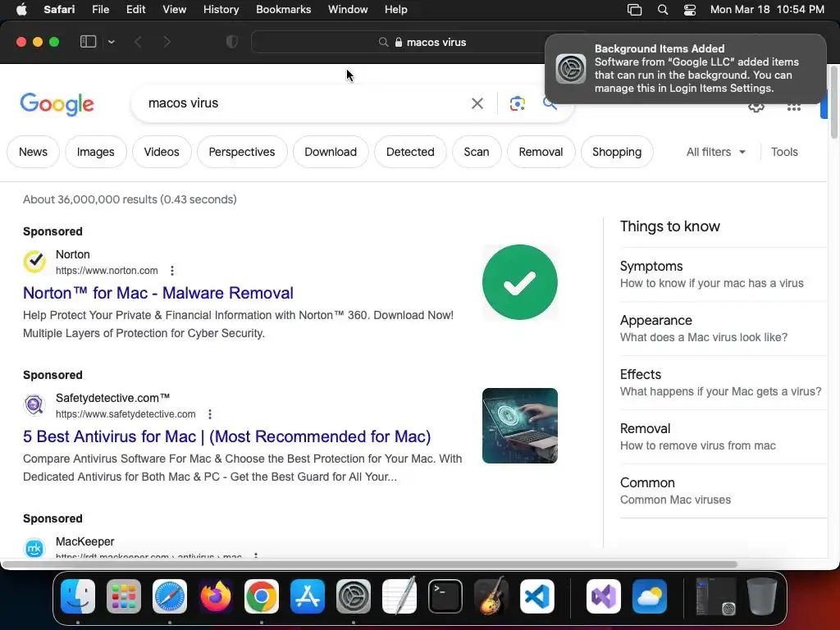Clear the search box with the X icon
Screen dimensions: 840x630
[477, 103]
